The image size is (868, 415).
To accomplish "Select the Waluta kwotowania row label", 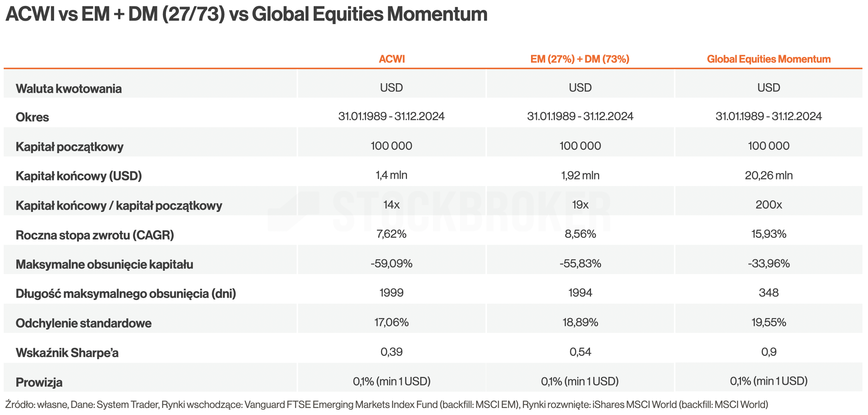I will pyautogui.click(x=69, y=89).
